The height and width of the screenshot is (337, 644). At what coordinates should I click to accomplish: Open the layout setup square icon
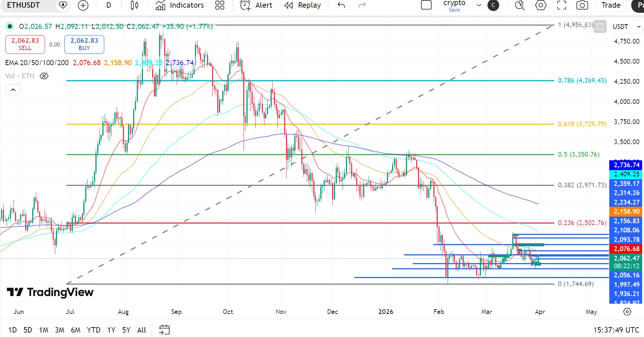pyautogui.click(x=426, y=5)
